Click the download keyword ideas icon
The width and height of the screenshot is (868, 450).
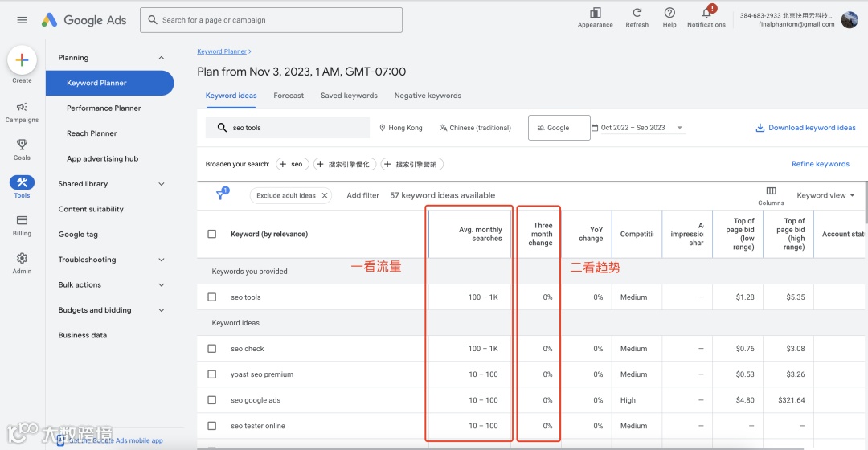coord(760,128)
